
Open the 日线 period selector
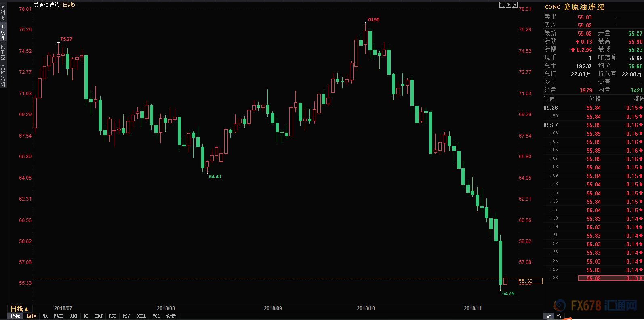[x=19, y=309]
